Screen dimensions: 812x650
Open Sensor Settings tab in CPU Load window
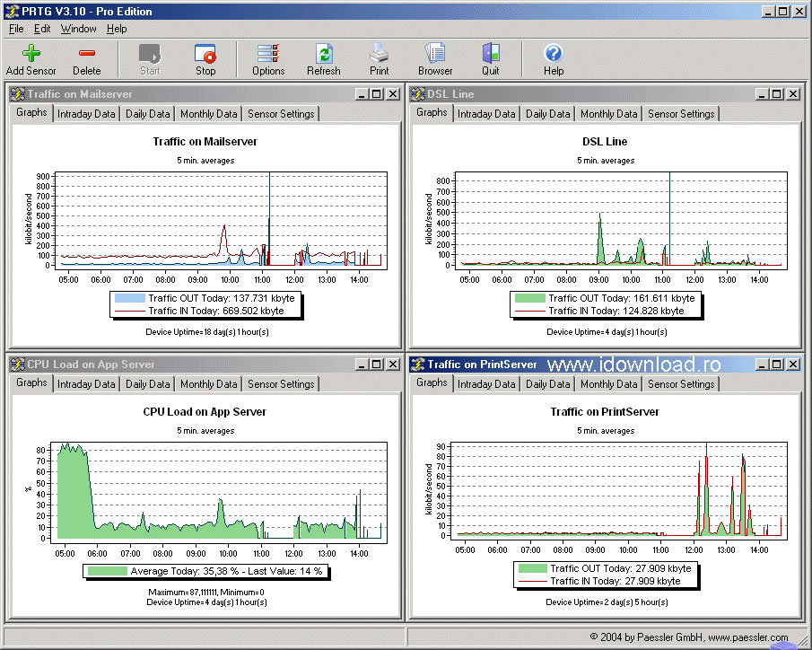click(x=281, y=384)
